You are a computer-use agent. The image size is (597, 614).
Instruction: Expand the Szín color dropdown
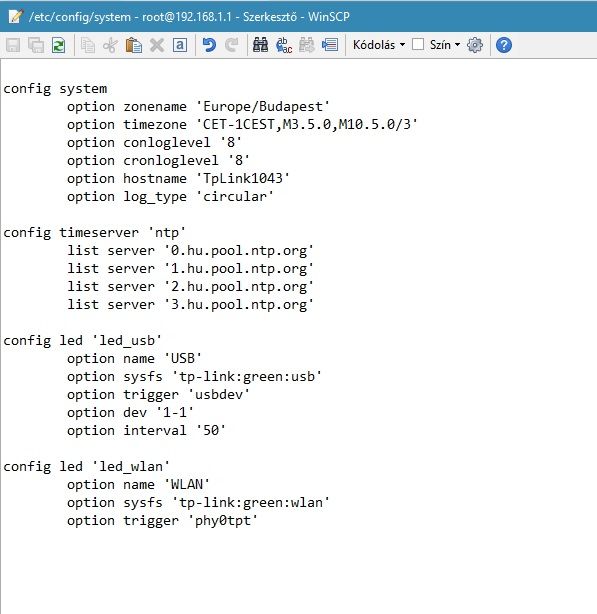(445, 45)
